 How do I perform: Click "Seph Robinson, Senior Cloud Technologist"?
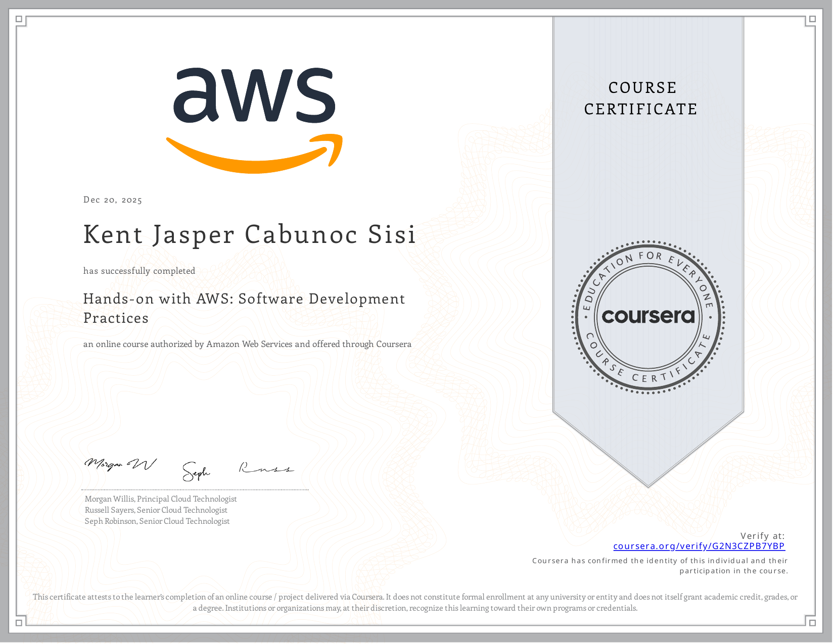click(157, 521)
